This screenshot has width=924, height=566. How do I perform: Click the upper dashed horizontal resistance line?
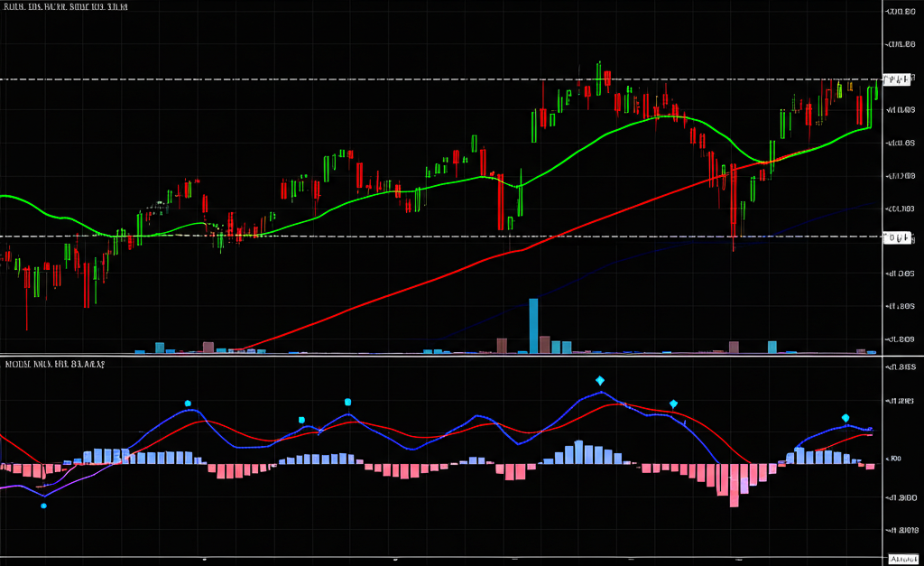click(271, 79)
